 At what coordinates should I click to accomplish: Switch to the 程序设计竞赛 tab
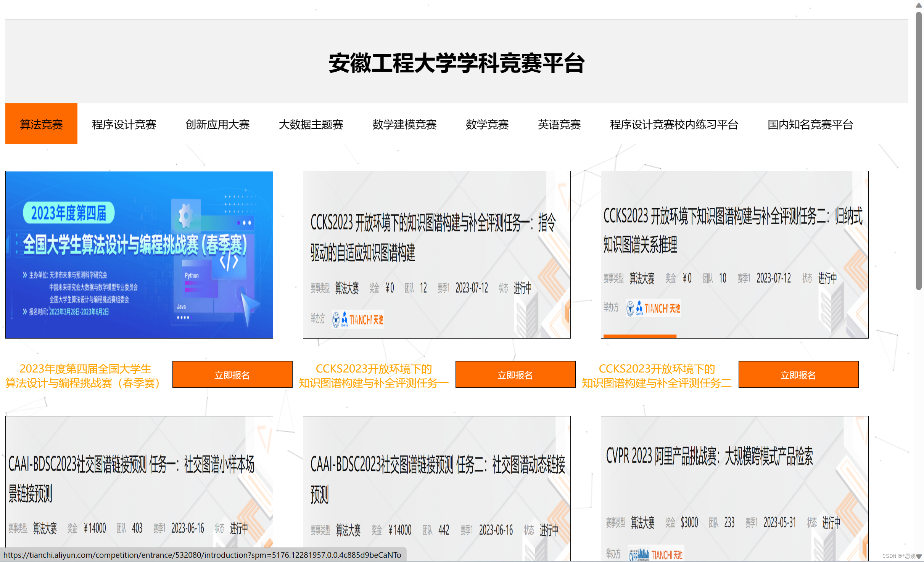tap(124, 124)
